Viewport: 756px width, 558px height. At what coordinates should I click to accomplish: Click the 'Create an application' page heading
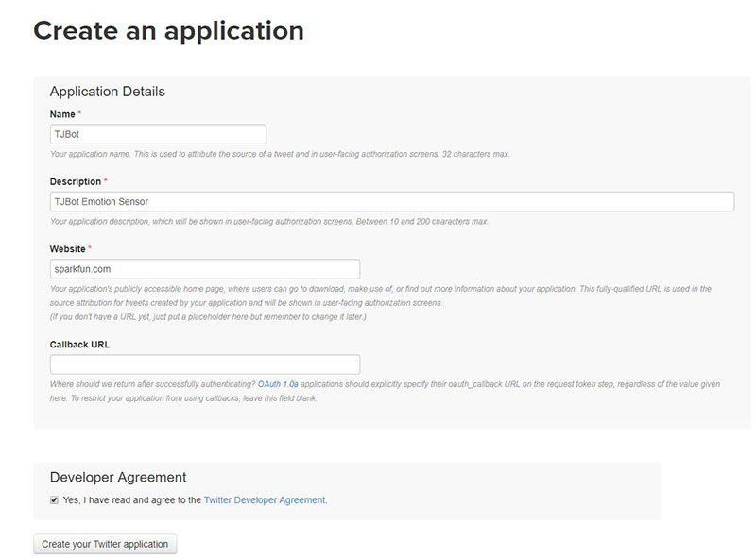[169, 31]
